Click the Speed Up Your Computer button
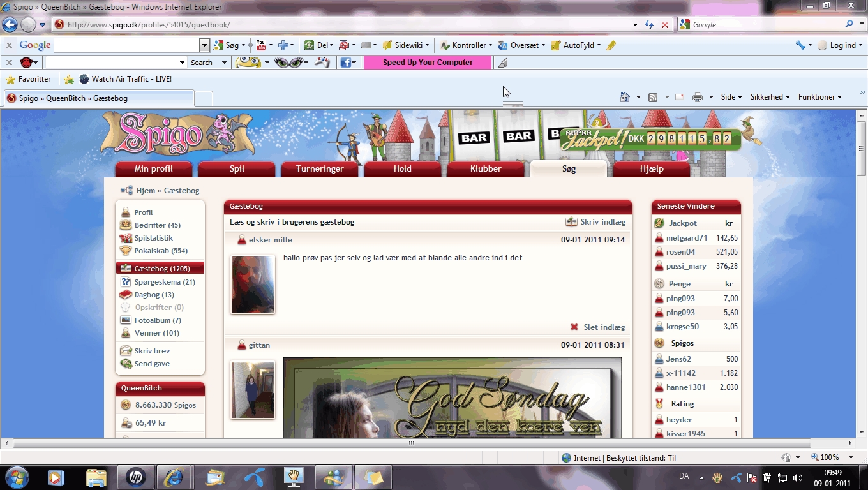Image resolution: width=868 pixels, height=490 pixels. click(428, 63)
